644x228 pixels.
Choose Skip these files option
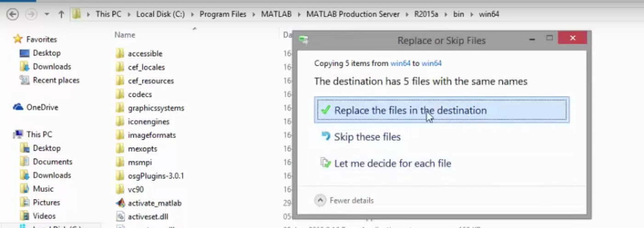[x=367, y=137]
